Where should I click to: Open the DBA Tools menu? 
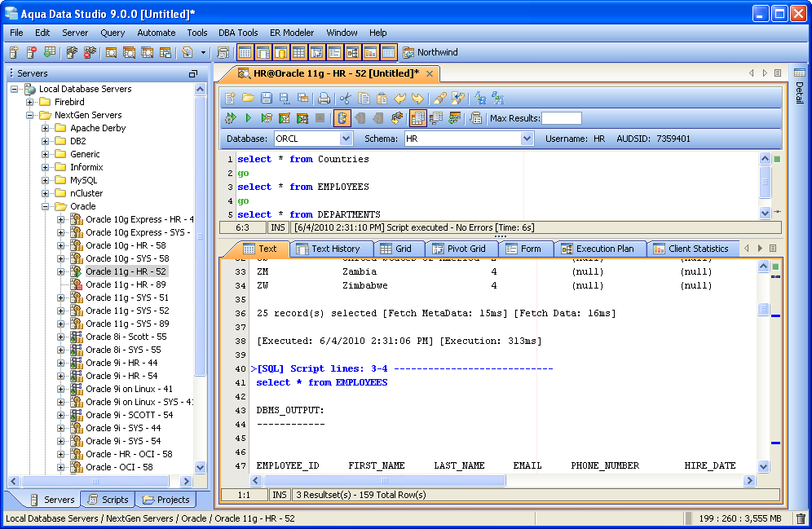[238, 33]
